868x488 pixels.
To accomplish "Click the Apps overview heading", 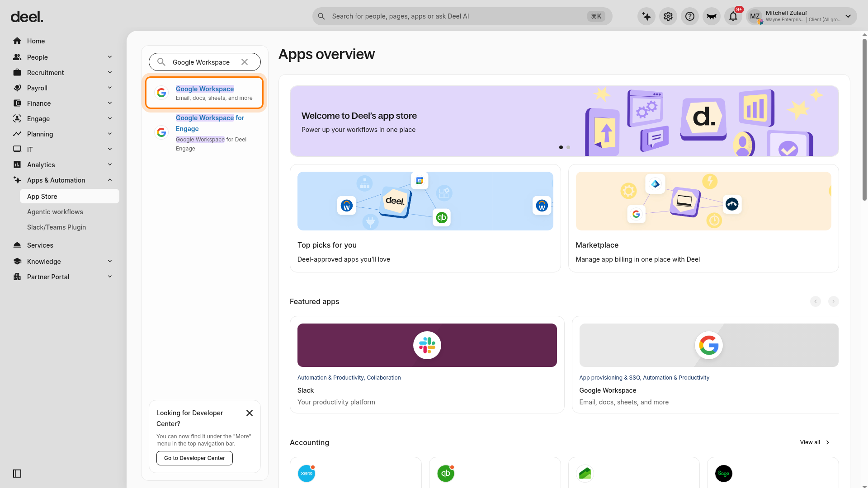I will (x=326, y=54).
